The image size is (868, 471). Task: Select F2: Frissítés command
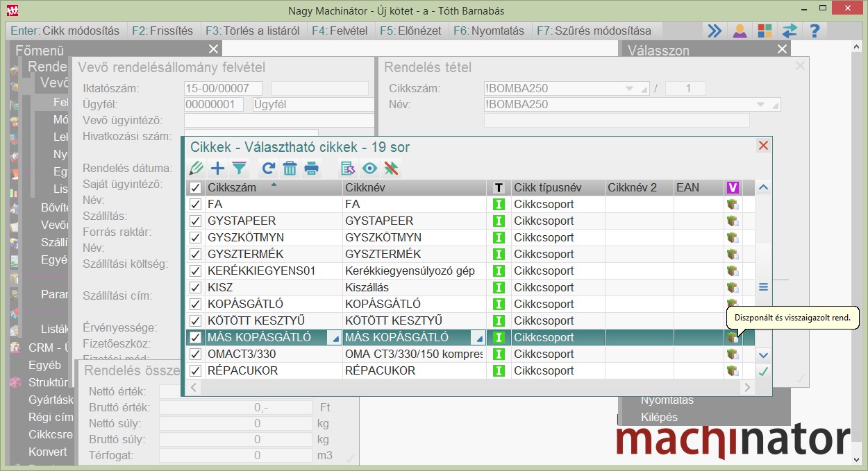(162, 31)
